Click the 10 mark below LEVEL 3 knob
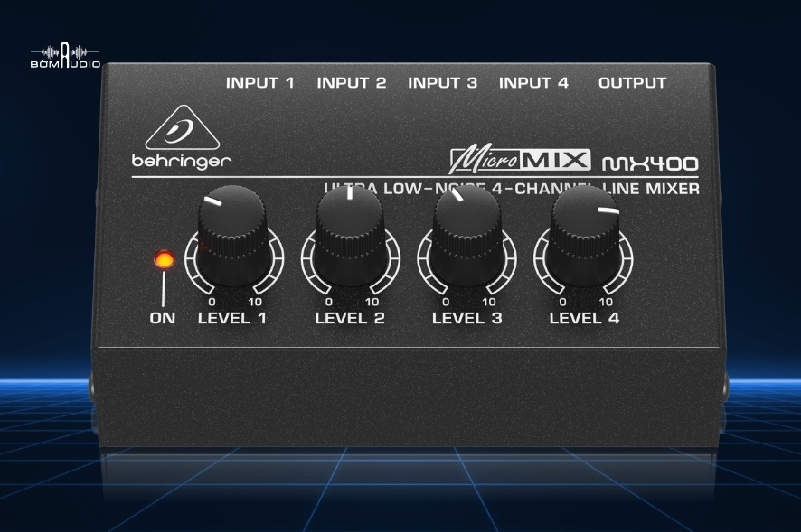The width and height of the screenshot is (801, 532). [x=489, y=302]
